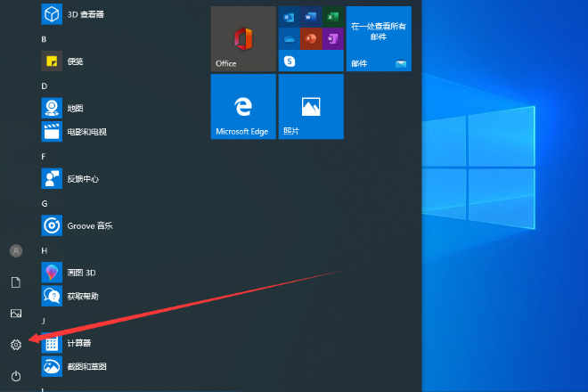
Task: Click the letter G header in the app list
Action: [44, 203]
